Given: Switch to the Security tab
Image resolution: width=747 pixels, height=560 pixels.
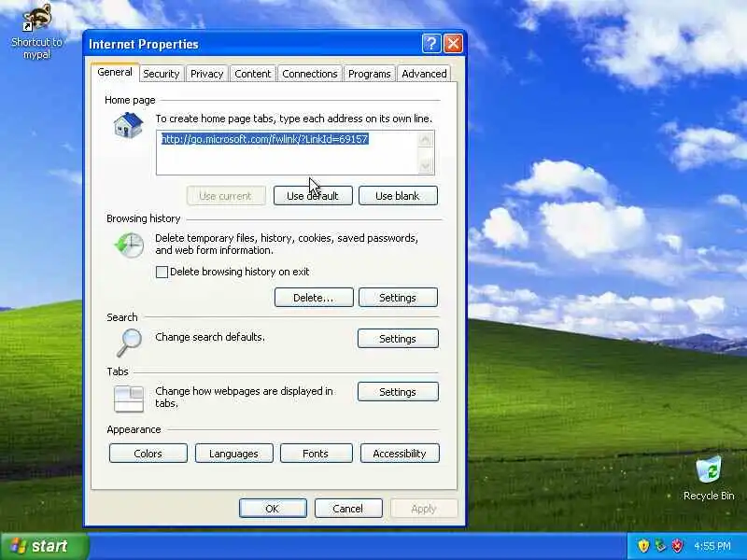Looking at the screenshot, I should coord(161,74).
